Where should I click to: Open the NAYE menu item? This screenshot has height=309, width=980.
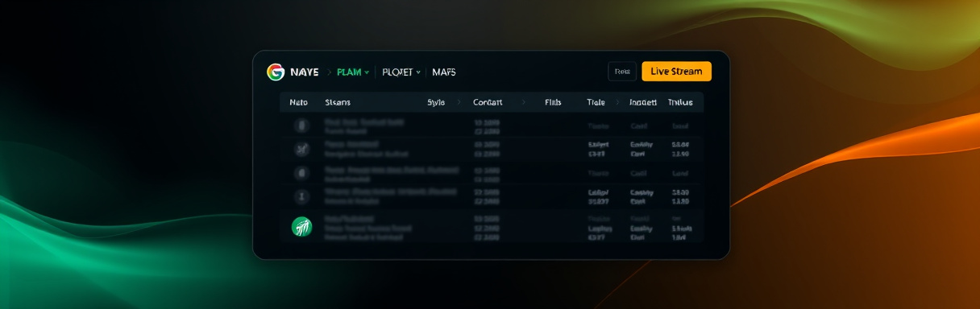coord(304,72)
